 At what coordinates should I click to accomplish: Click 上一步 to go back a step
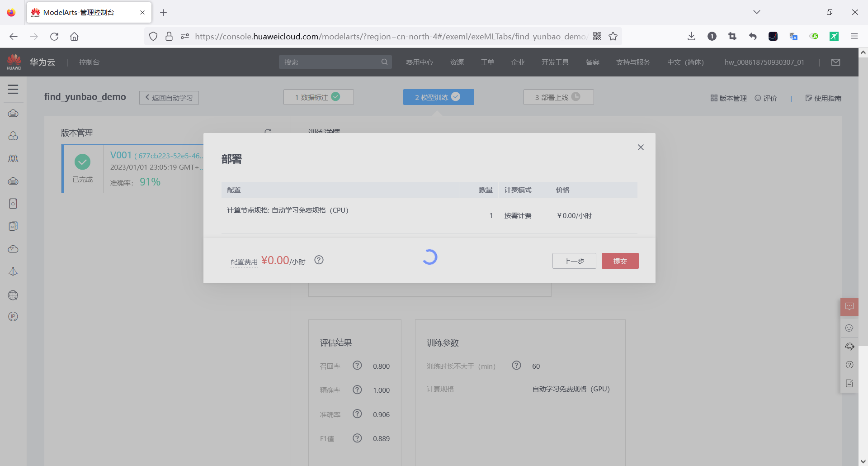point(574,261)
